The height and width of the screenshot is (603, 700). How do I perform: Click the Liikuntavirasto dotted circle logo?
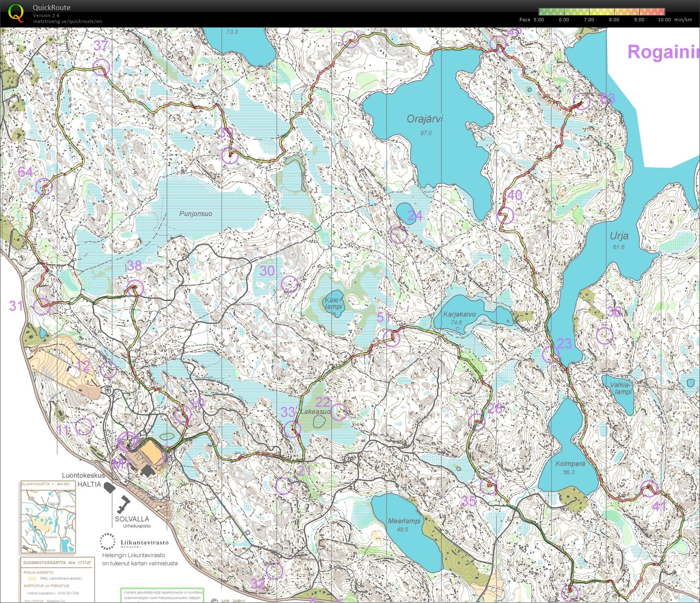(x=108, y=542)
